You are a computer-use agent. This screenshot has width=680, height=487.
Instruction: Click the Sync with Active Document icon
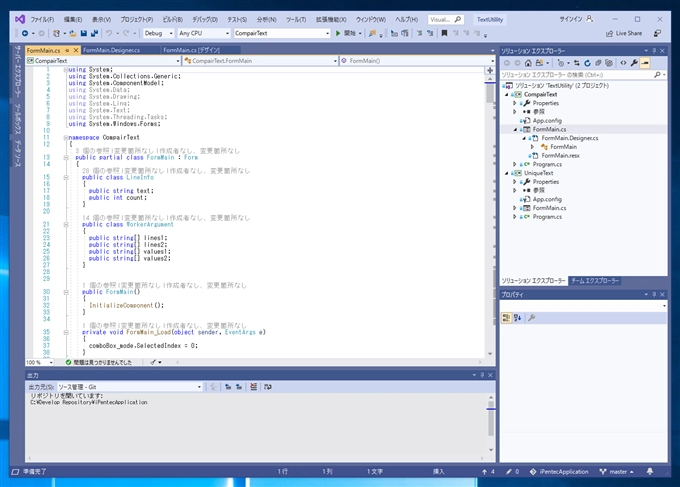[x=576, y=63]
